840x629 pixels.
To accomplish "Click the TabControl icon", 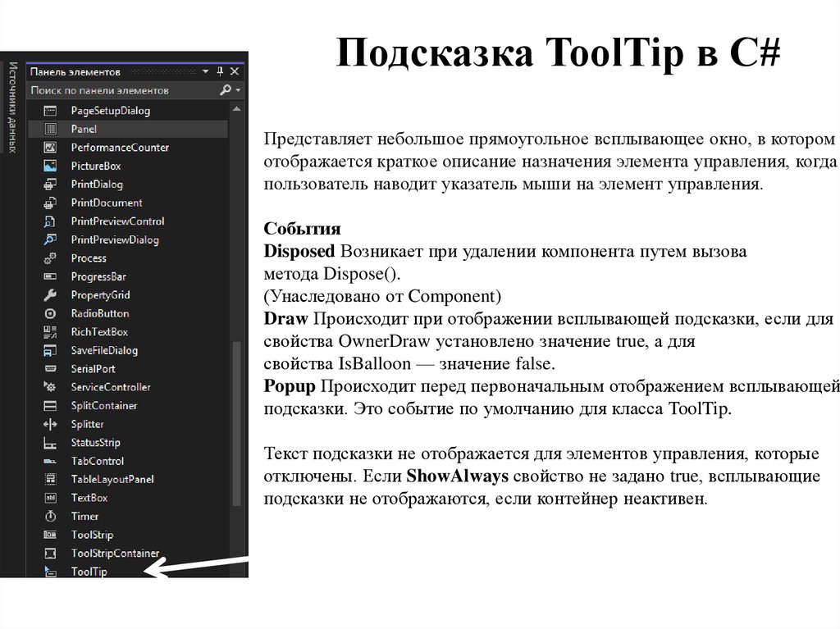I will click(50, 462).
